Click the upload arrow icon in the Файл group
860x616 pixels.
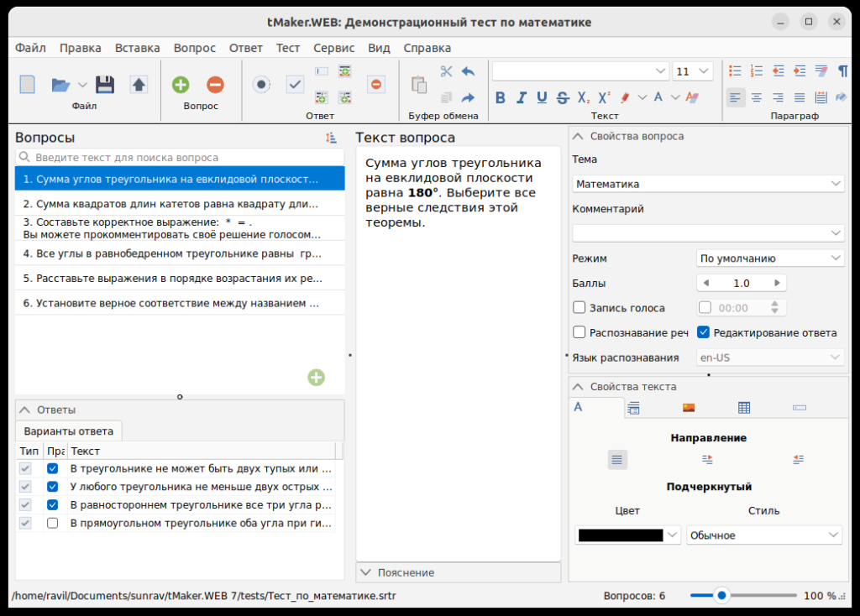pyautogui.click(x=139, y=85)
